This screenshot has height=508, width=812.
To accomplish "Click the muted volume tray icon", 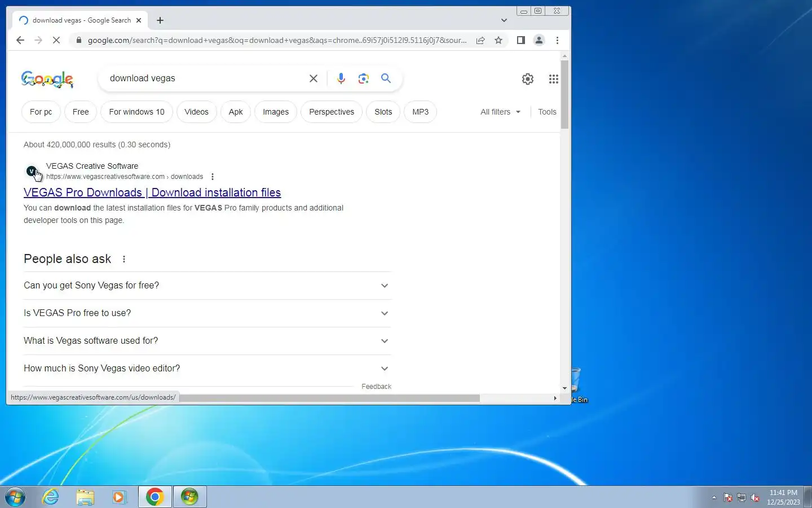I will click(755, 498).
